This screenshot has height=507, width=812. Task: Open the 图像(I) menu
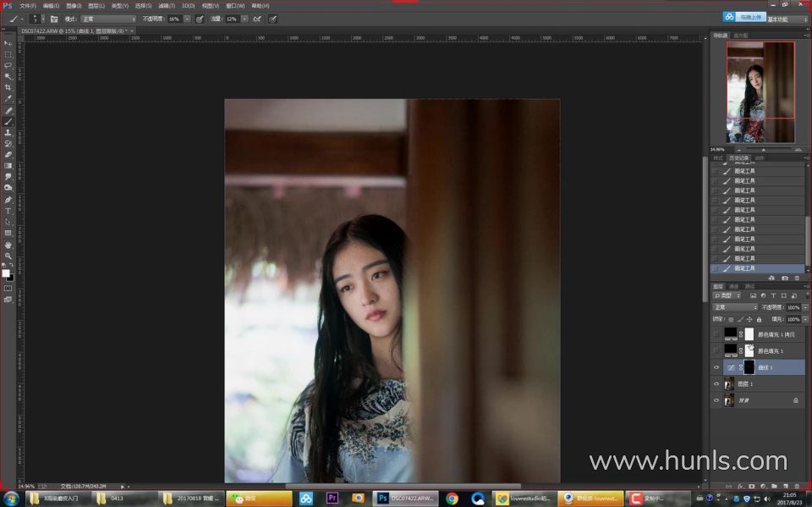click(x=74, y=6)
